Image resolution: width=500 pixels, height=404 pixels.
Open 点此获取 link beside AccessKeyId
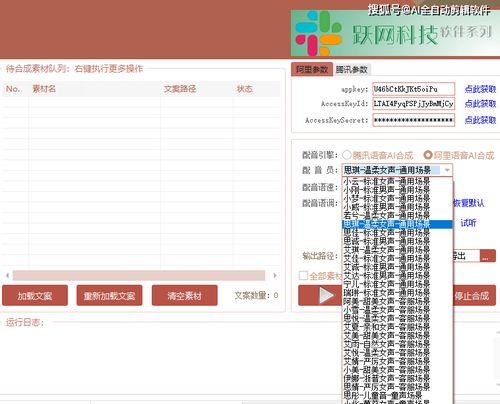click(480, 104)
